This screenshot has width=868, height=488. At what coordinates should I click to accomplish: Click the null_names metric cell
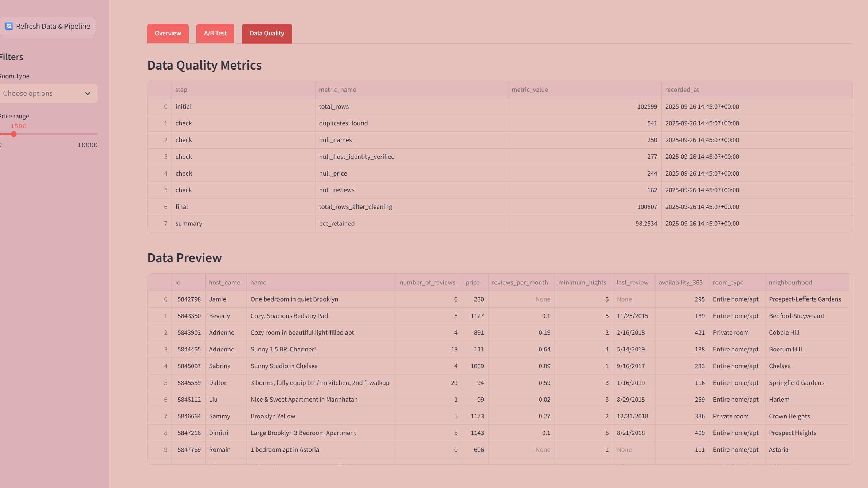(411, 140)
